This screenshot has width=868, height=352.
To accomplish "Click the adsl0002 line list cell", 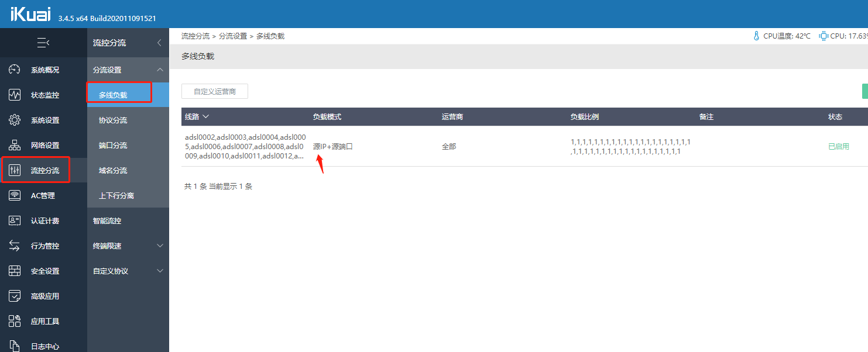I will pos(245,146).
